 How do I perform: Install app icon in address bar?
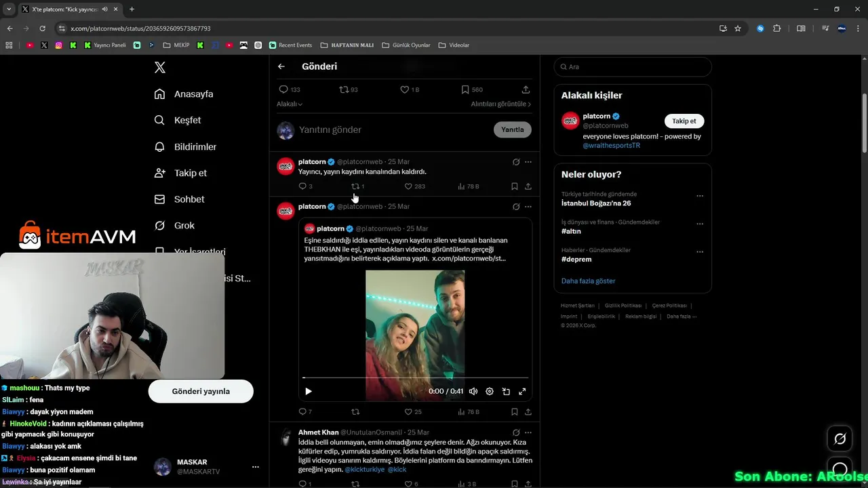[723, 28]
